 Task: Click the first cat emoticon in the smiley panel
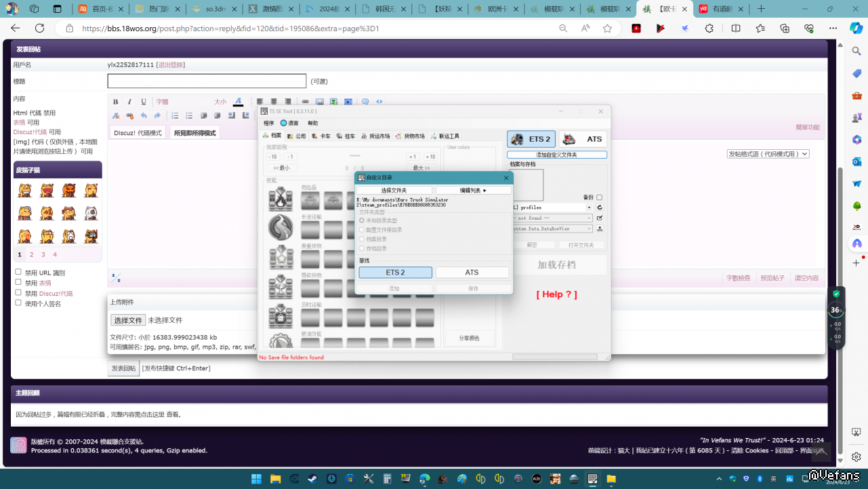coord(25,191)
